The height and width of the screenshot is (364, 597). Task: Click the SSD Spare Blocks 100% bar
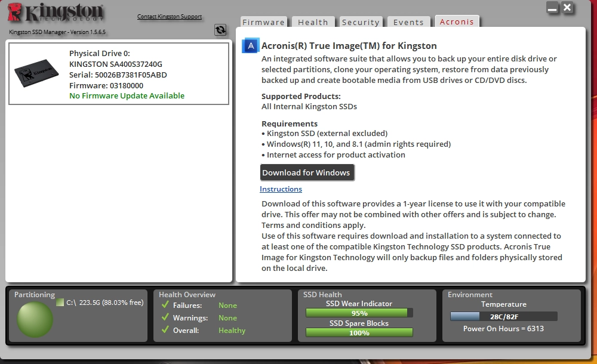point(359,333)
